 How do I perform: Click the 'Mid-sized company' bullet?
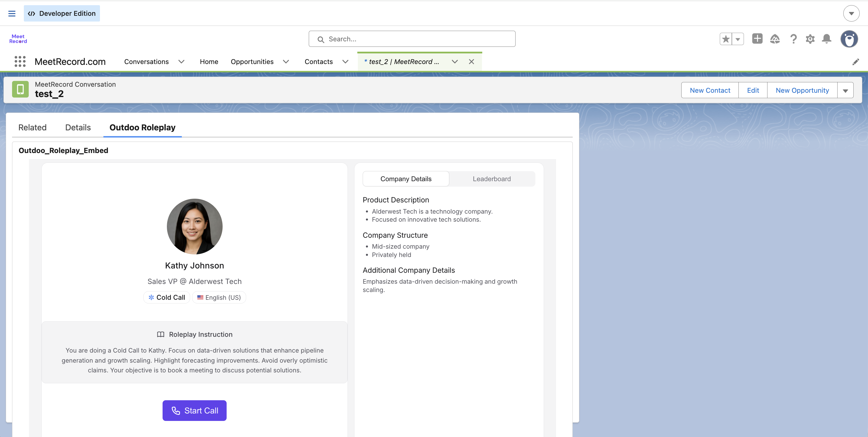(x=400, y=246)
